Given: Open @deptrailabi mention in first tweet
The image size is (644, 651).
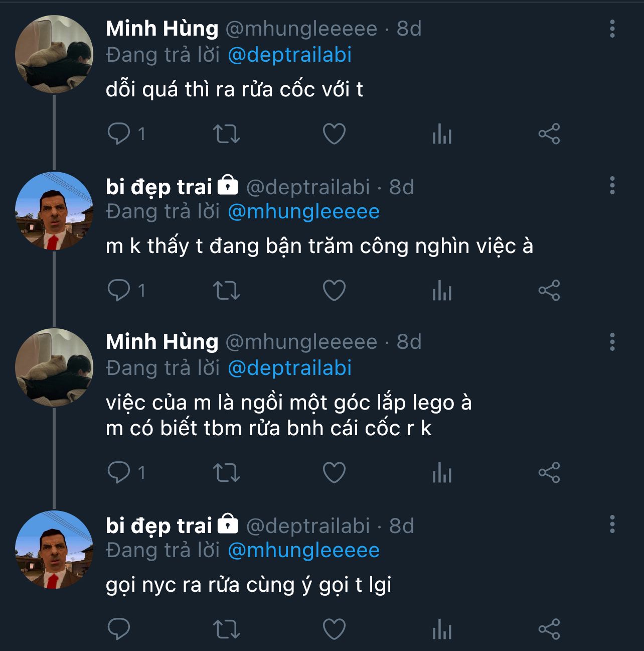Looking at the screenshot, I should click(x=289, y=55).
